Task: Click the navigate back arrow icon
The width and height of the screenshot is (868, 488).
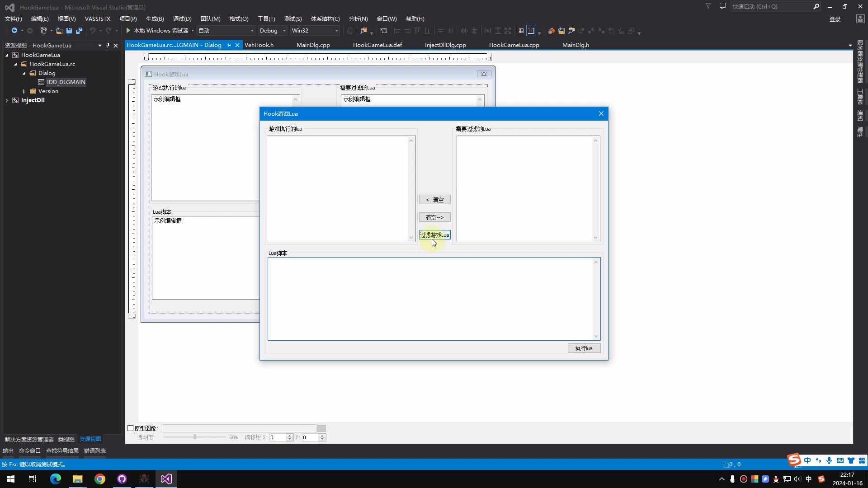Action: 14,31
